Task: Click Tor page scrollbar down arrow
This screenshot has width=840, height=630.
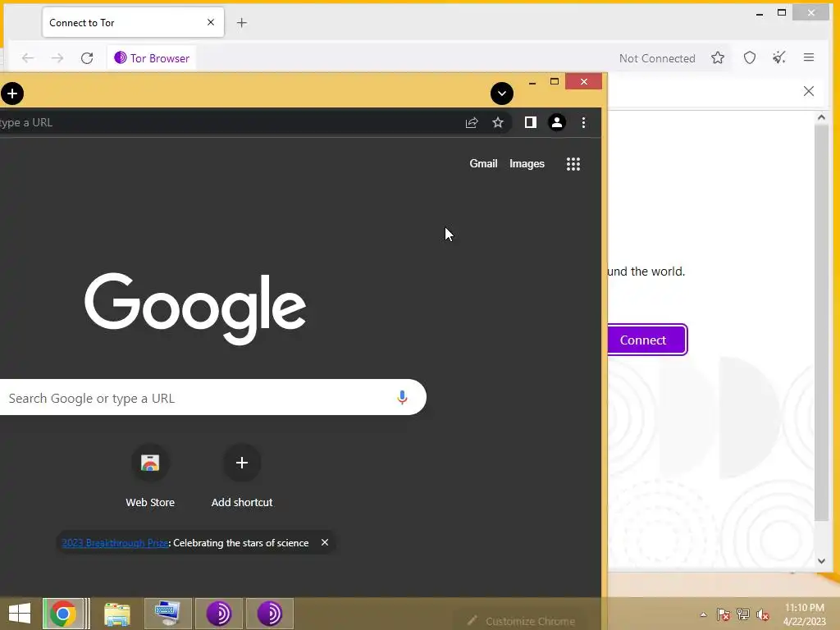Action: point(821,561)
